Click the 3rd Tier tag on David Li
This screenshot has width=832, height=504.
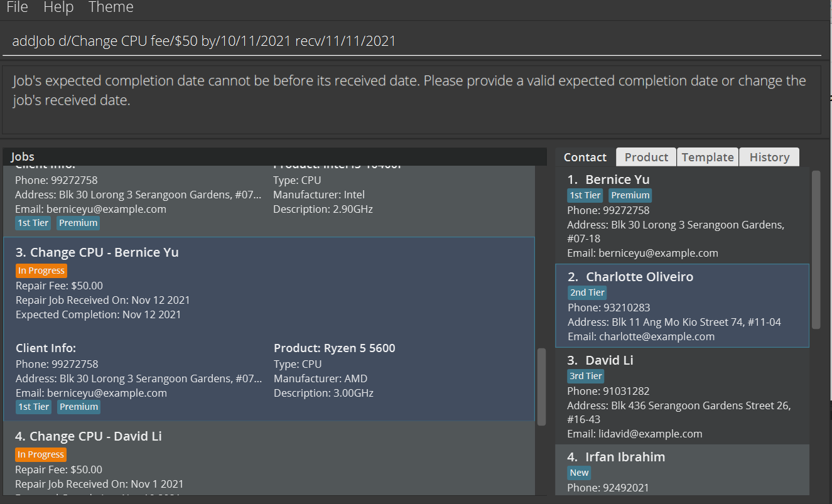click(x=585, y=376)
